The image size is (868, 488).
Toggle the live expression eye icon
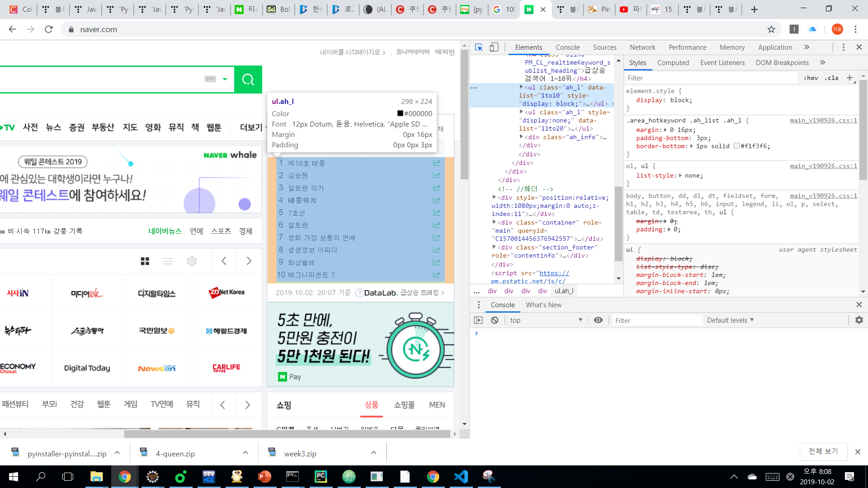(598, 320)
